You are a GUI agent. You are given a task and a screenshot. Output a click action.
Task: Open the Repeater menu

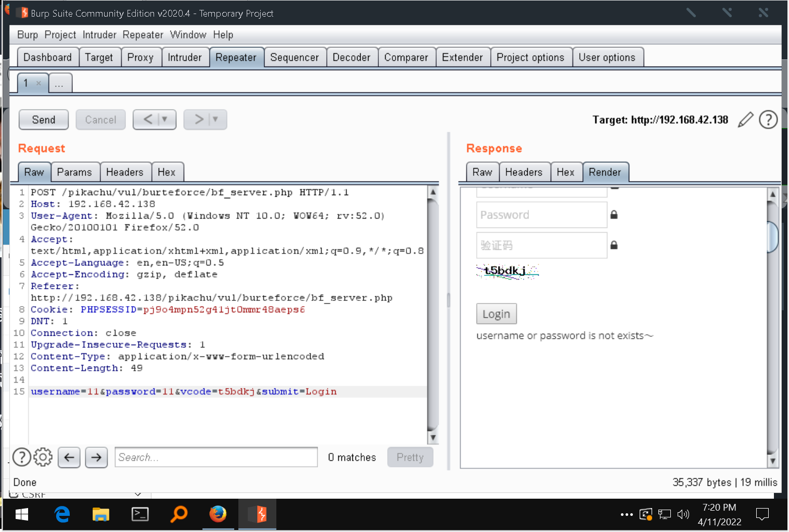click(x=143, y=35)
